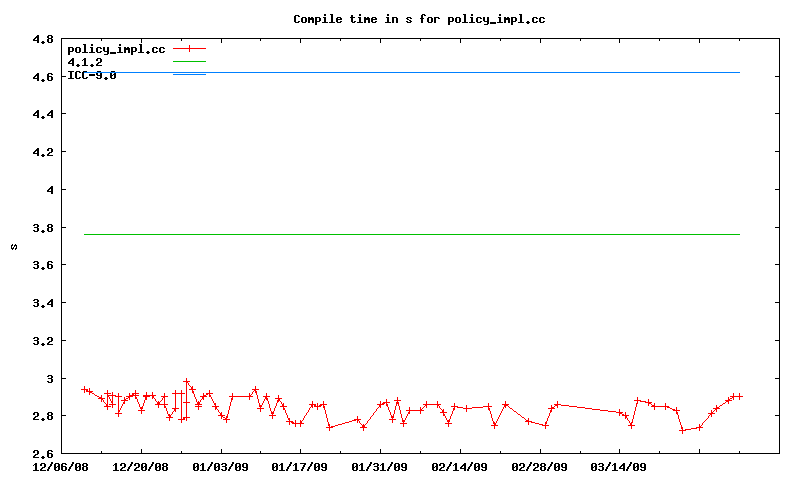Click the 12/20/08 x-axis date label
Screen dimensions: 800x480
(141, 466)
